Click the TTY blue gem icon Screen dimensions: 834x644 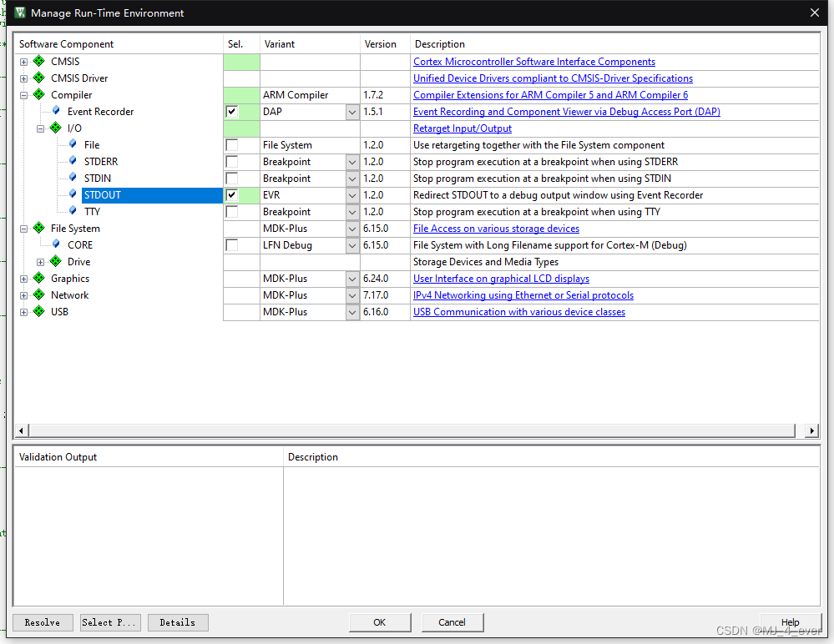(73, 211)
